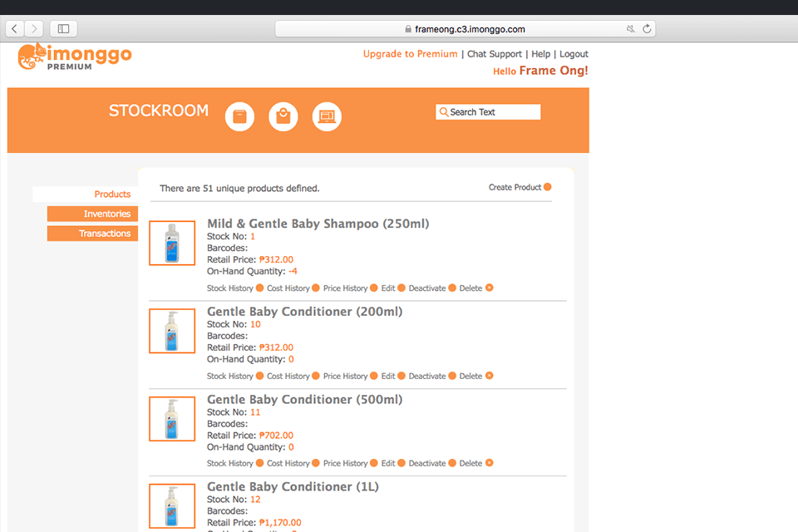Show the Safari sidebar

(63, 29)
